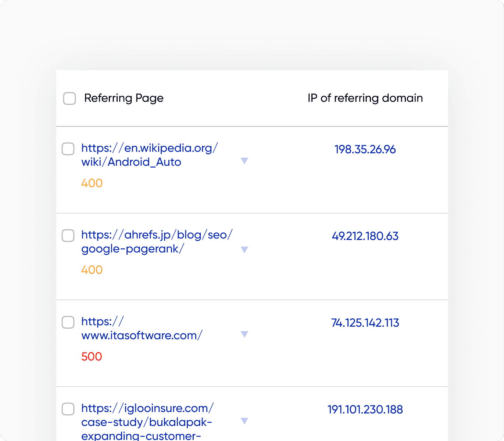Expand the triangle beside www.itasoftware.com
The height and width of the screenshot is (441, 504).
(x=244, y=334)
